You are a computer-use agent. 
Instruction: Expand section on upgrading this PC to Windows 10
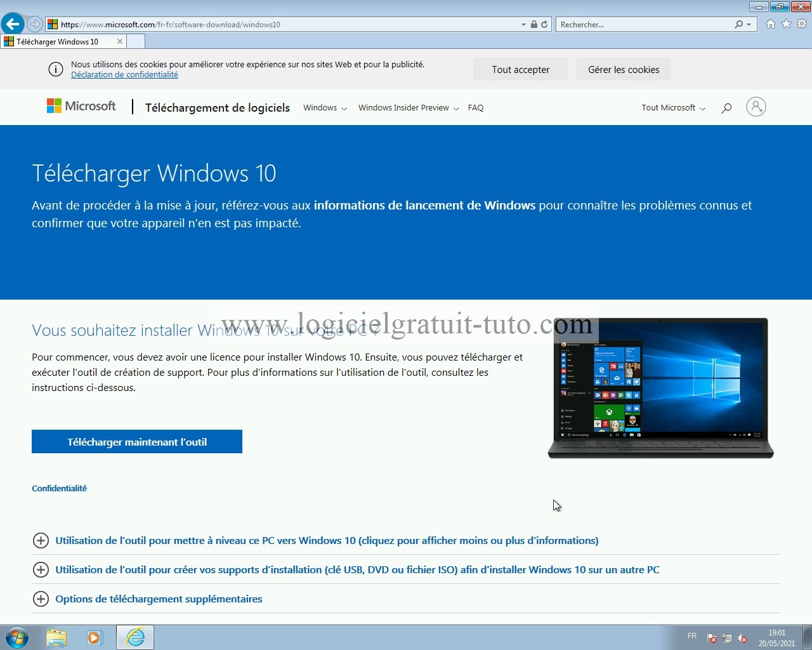[327, 540]
